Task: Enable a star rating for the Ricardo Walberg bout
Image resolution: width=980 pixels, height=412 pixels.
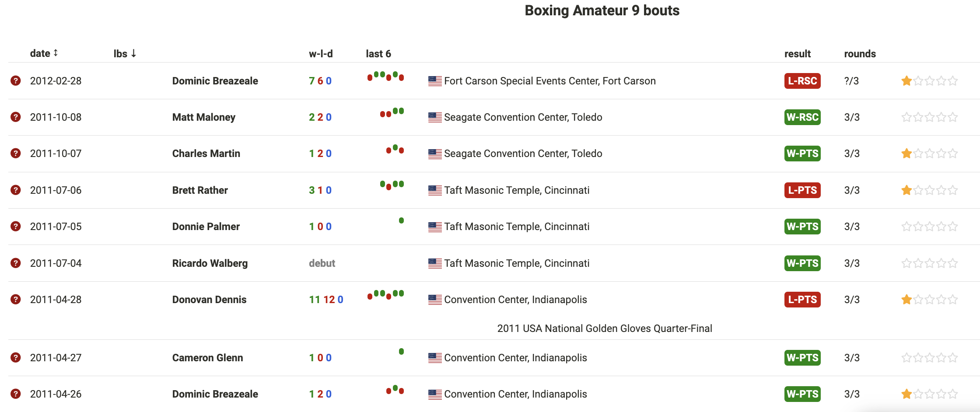Action: click(x=907, y=263)
